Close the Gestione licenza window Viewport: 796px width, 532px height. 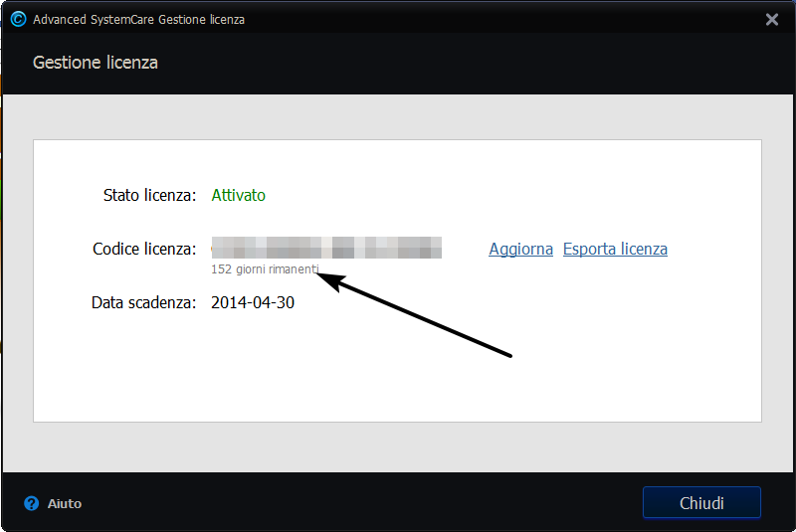[772, 19]
